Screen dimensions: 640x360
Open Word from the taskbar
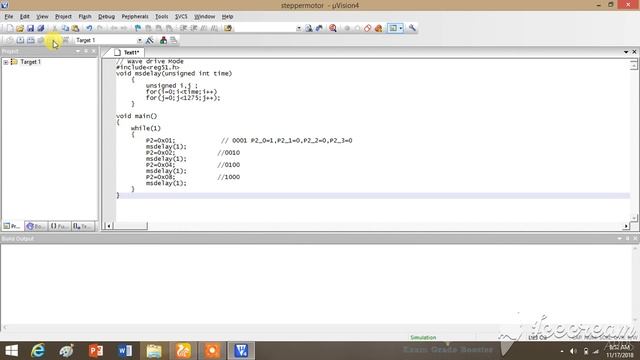pyautogui.click(x=125, y=351)
